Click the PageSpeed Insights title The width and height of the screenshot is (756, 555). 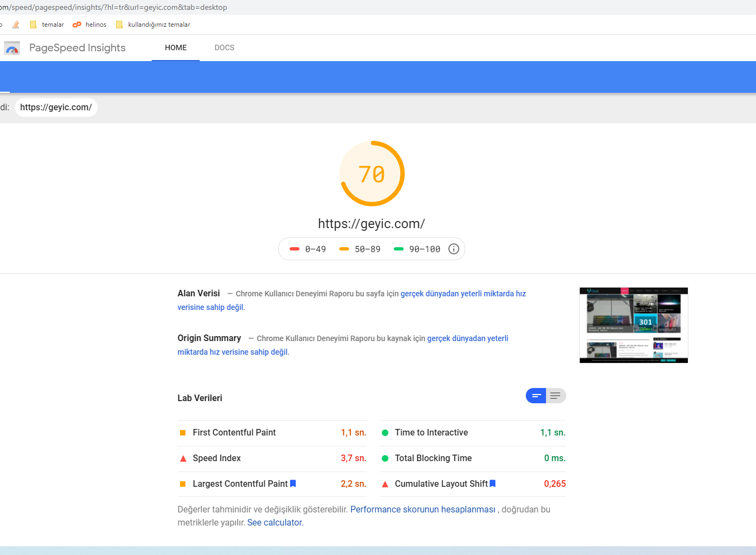77,48
